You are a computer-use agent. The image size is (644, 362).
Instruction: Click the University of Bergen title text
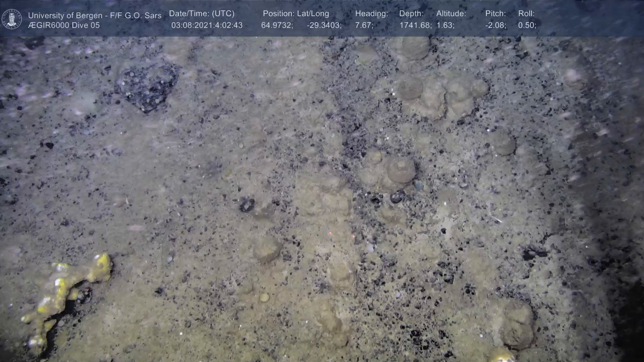tap(95, 15)
